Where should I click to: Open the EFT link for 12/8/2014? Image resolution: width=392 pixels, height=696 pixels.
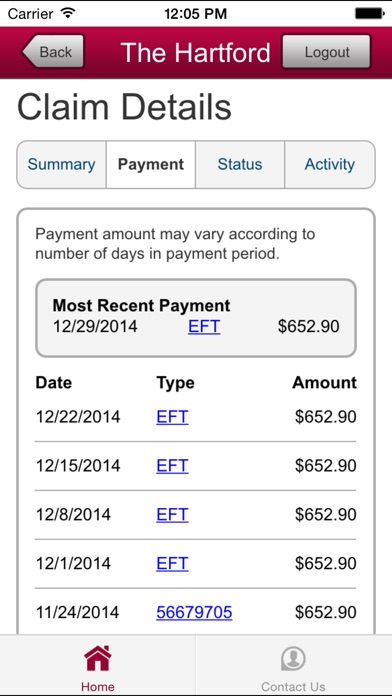tap(172, 514)
